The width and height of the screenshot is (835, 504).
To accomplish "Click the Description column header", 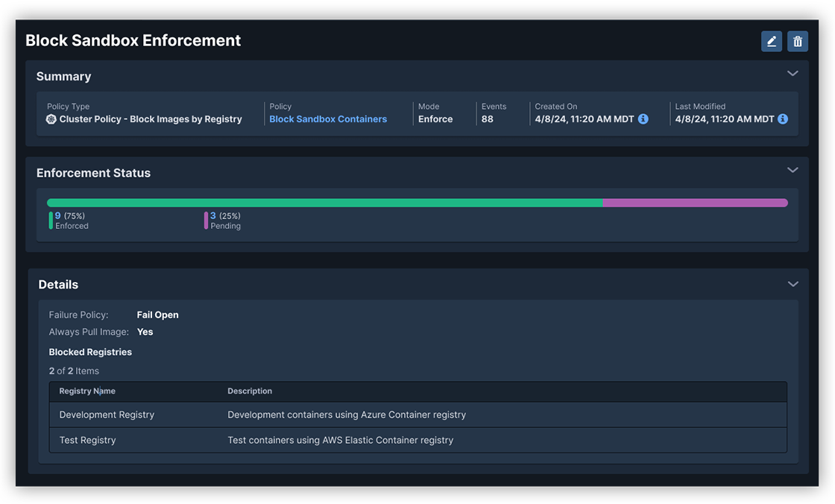I will [x=250, y=391].
